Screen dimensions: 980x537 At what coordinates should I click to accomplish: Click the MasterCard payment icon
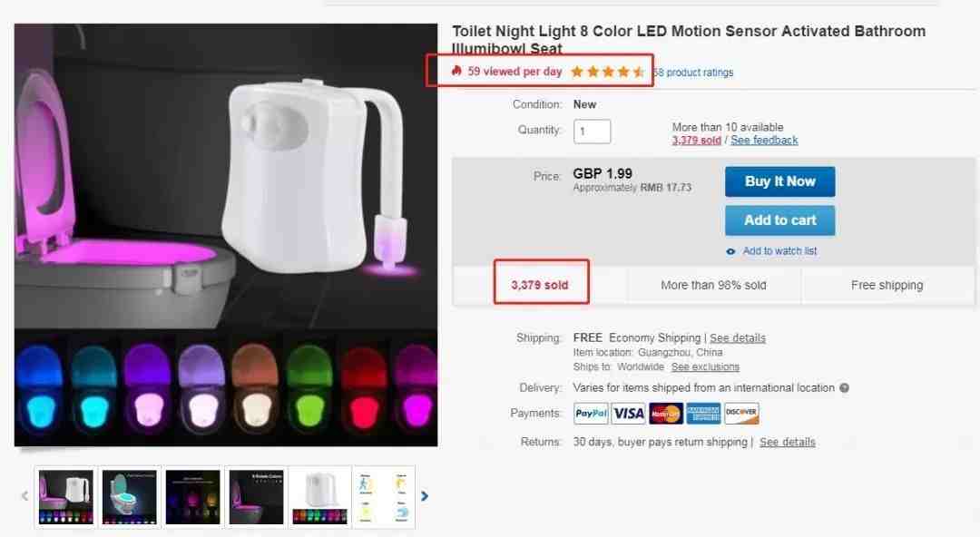click(666, 414)
